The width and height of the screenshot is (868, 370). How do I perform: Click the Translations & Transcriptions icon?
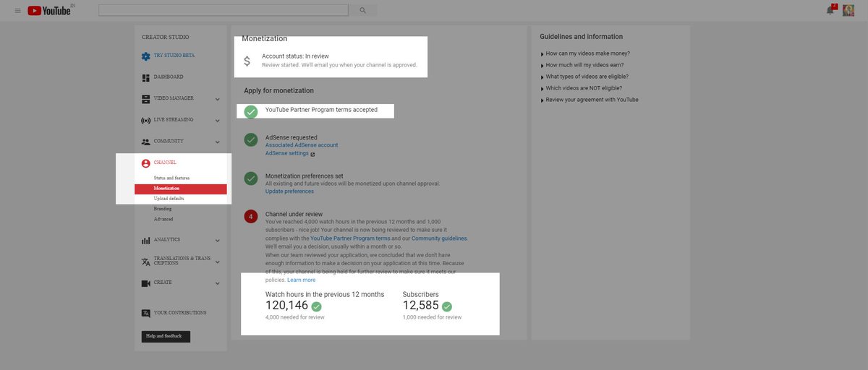coord(146,262)
